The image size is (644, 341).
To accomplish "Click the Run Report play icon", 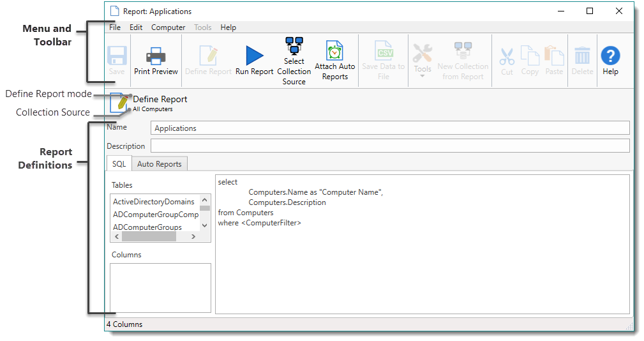I will (x=254, y=55).
